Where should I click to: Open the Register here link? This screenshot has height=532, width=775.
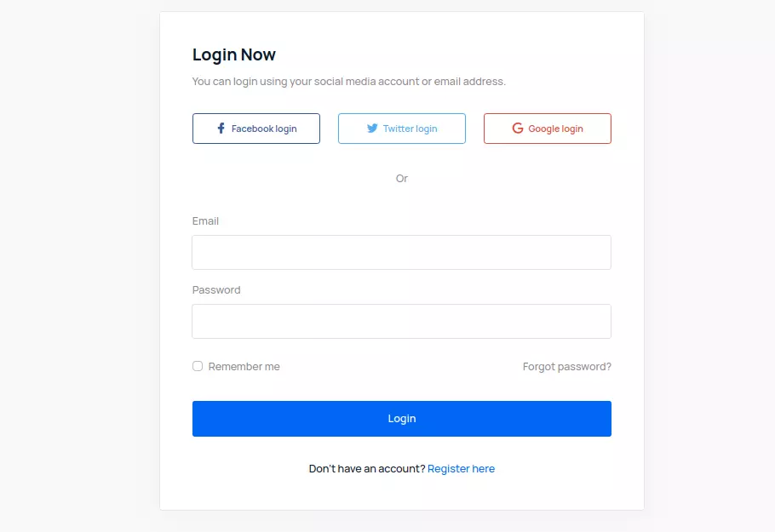pos(461,469)
